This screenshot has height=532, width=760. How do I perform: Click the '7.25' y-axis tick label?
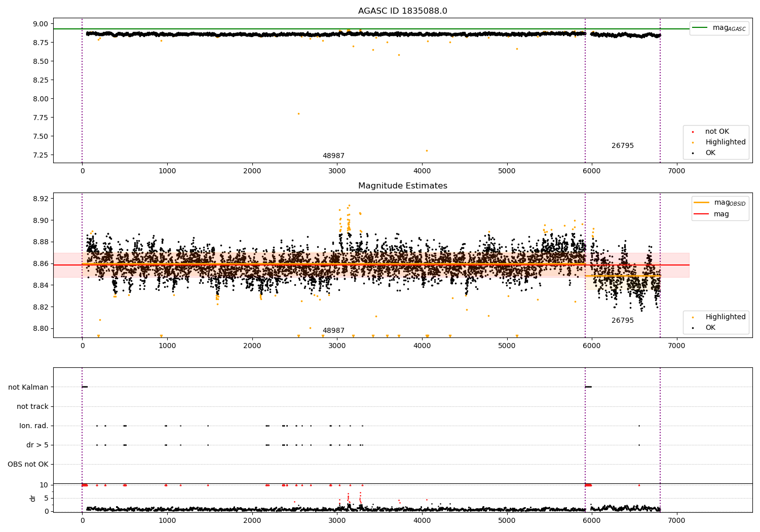point(41,155)
